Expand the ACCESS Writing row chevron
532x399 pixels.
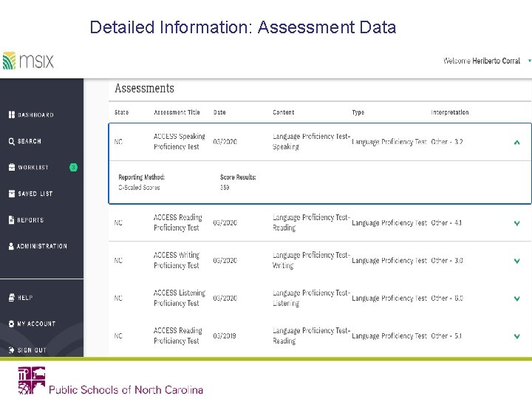pos(516,261)
